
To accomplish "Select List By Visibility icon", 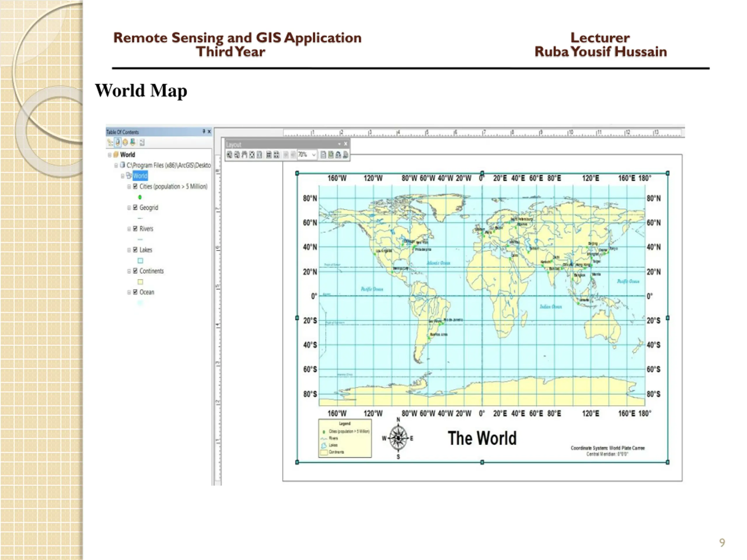I will point(125,142).
